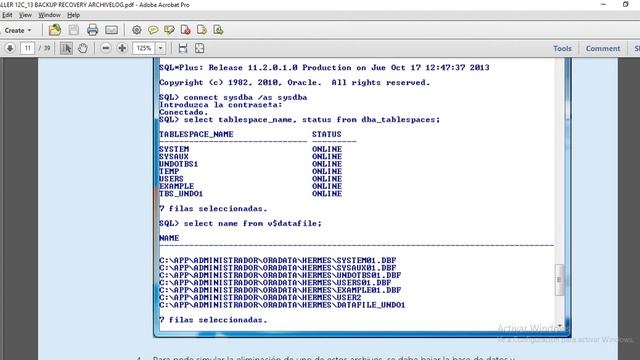The height and width of the screenshot is (360, 640).
Task: Click the UNDOTBS1 tablespace row
Action: coord(250,164)
